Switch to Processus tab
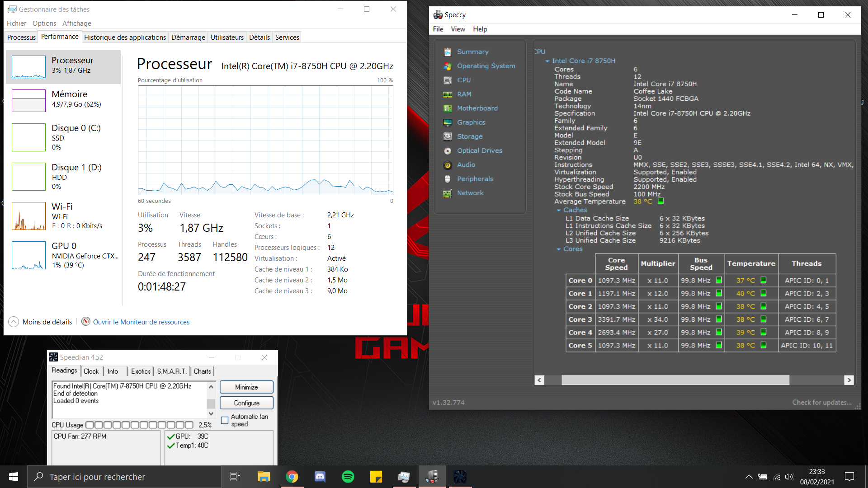This screenshot has height=488, width=868. tap(21, 38)
